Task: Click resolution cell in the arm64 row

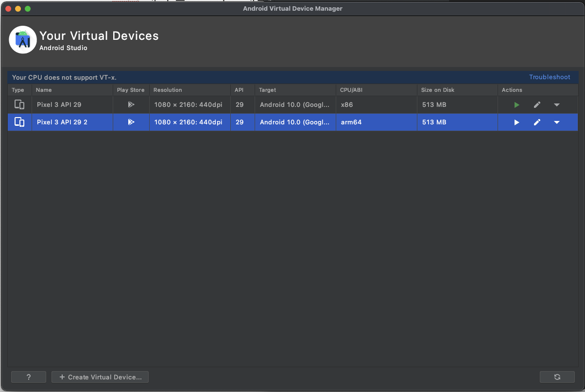Action: (190, 122)
